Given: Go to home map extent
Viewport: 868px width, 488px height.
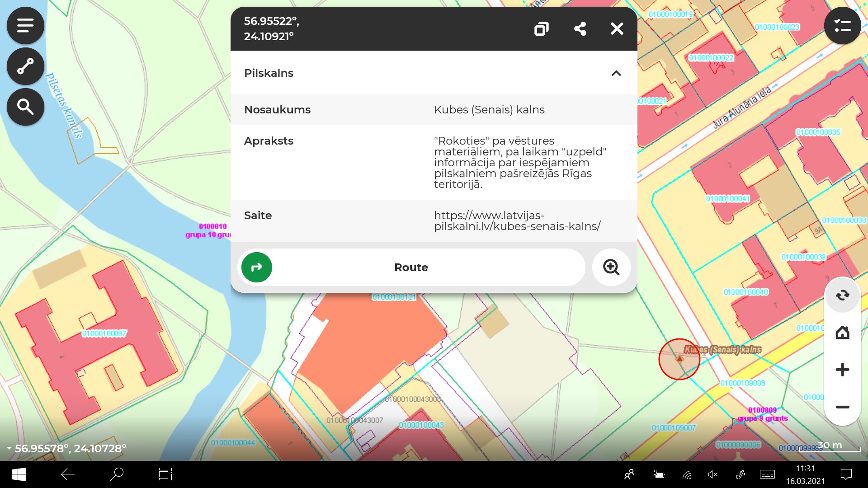Looking at the screenshot, I should (842, 333).
